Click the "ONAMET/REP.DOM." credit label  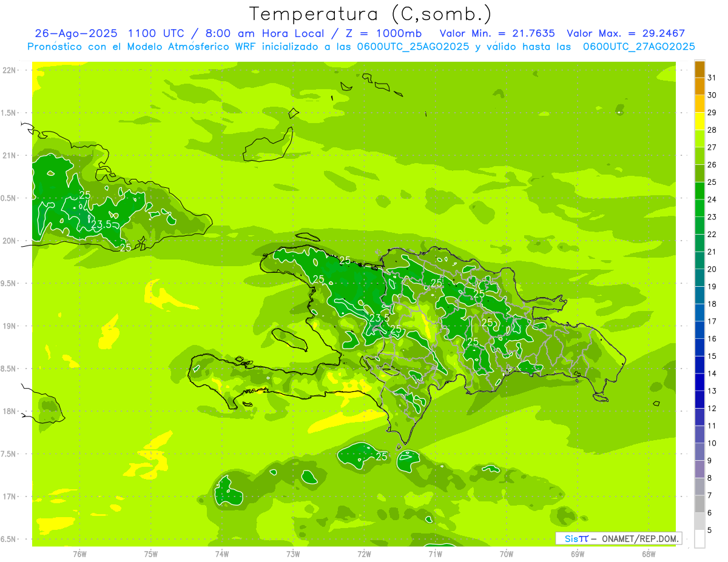(641, 538)
